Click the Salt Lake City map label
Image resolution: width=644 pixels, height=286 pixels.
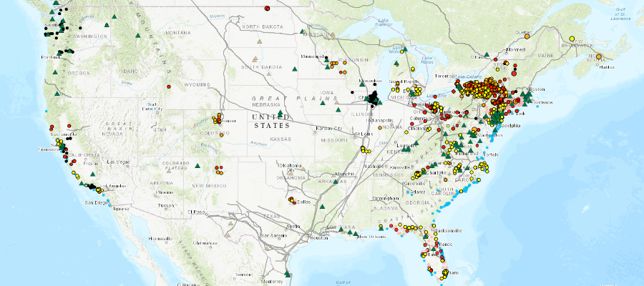(x=154, y=107)
